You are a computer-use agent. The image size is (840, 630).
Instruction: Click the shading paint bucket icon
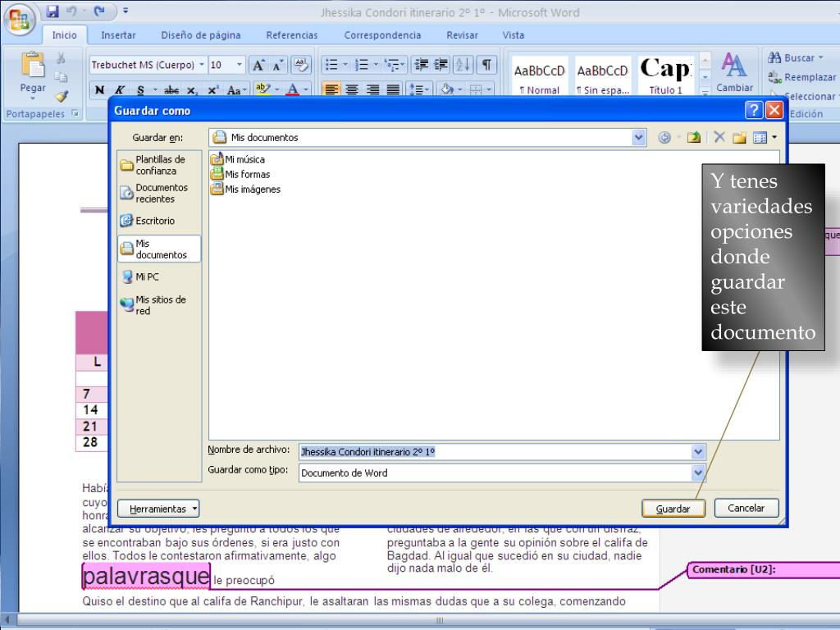click(x=447, y=89)
